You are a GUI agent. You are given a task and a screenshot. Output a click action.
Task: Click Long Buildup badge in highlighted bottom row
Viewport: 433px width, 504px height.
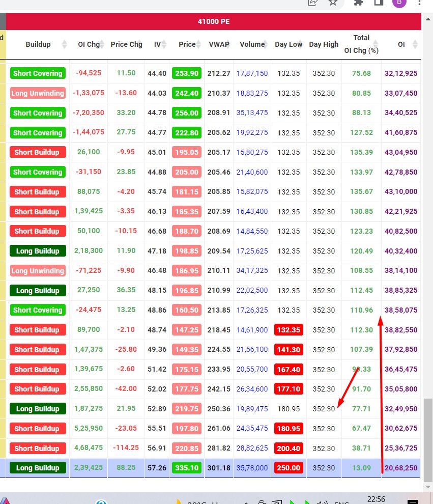[x=38, y=468]
